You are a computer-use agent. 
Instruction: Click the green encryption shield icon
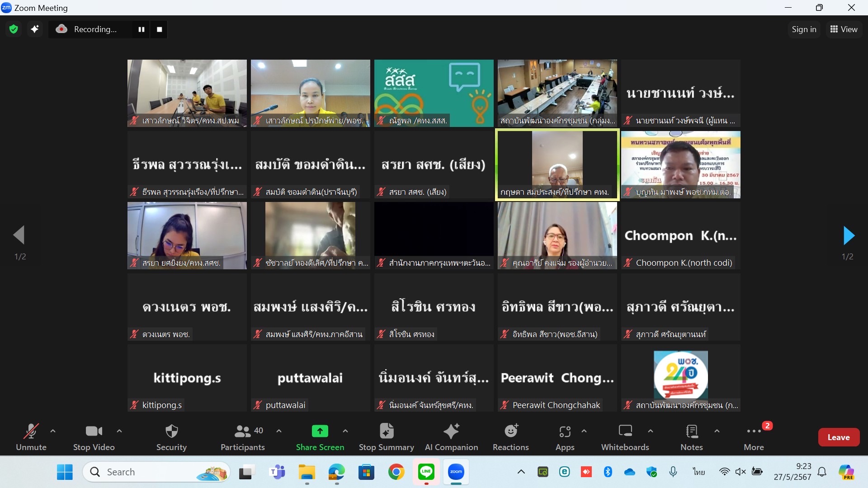(x=14, y=29)
